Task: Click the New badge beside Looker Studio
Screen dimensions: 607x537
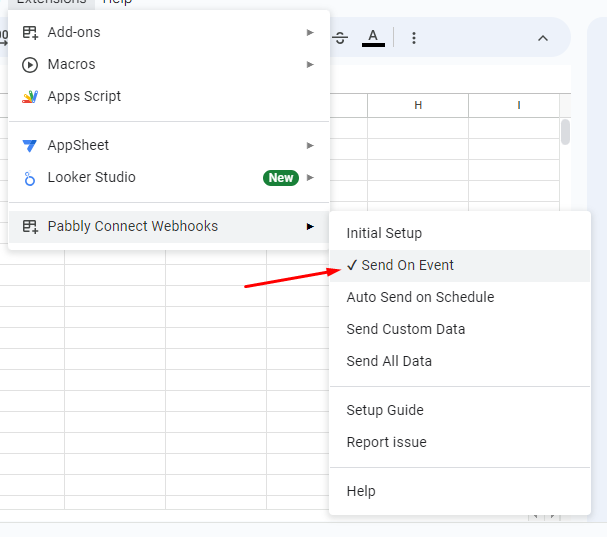Action: (x=281, y=178)
